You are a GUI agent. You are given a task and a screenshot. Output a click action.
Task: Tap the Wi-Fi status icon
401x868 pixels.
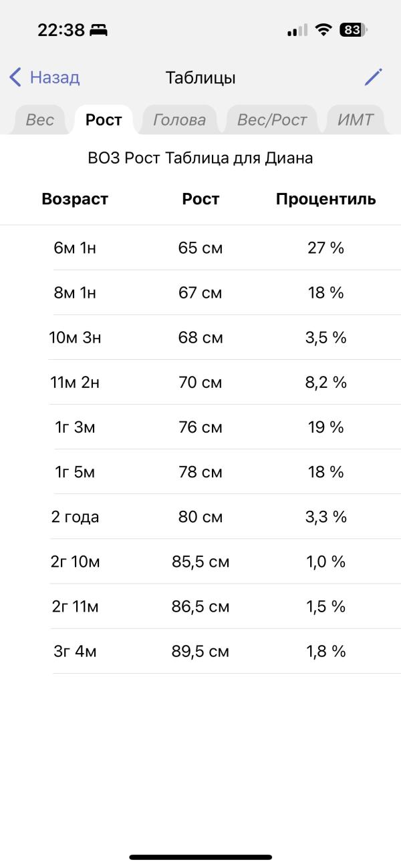click(324, 30)
